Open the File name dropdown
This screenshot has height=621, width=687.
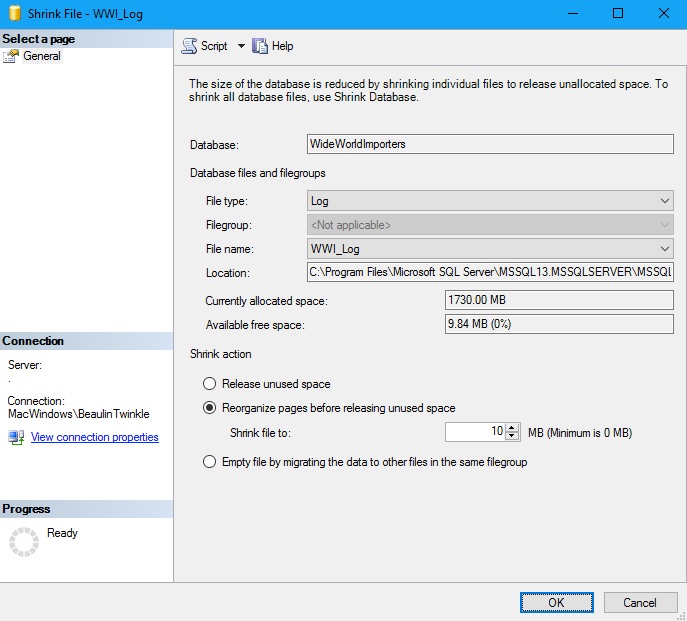click(665, 249)
